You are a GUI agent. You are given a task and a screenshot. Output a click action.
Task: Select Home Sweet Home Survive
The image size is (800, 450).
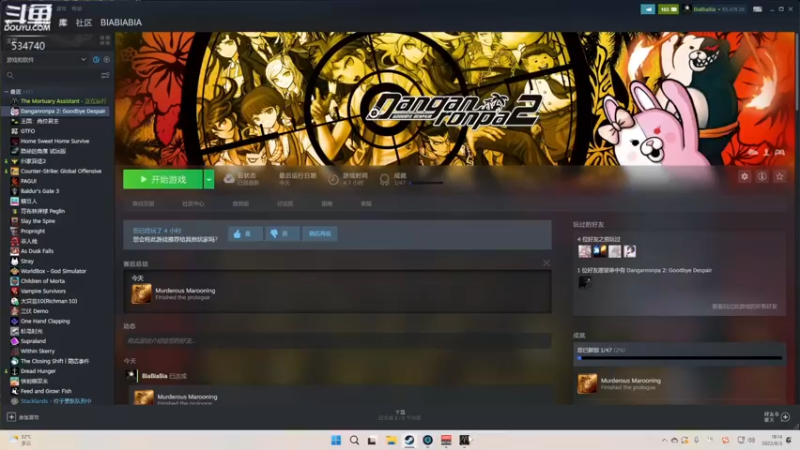(x=55, y=141)
